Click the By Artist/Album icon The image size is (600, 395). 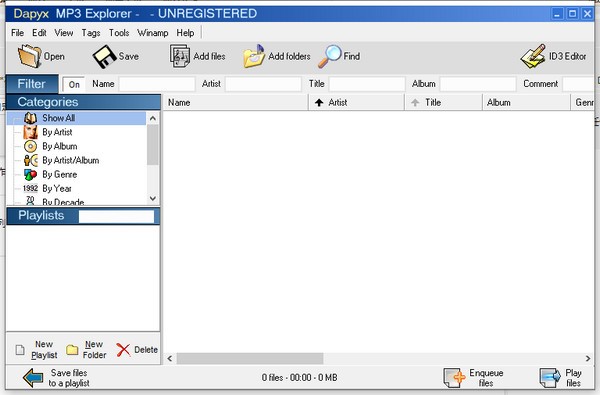(x=31, y=160)
